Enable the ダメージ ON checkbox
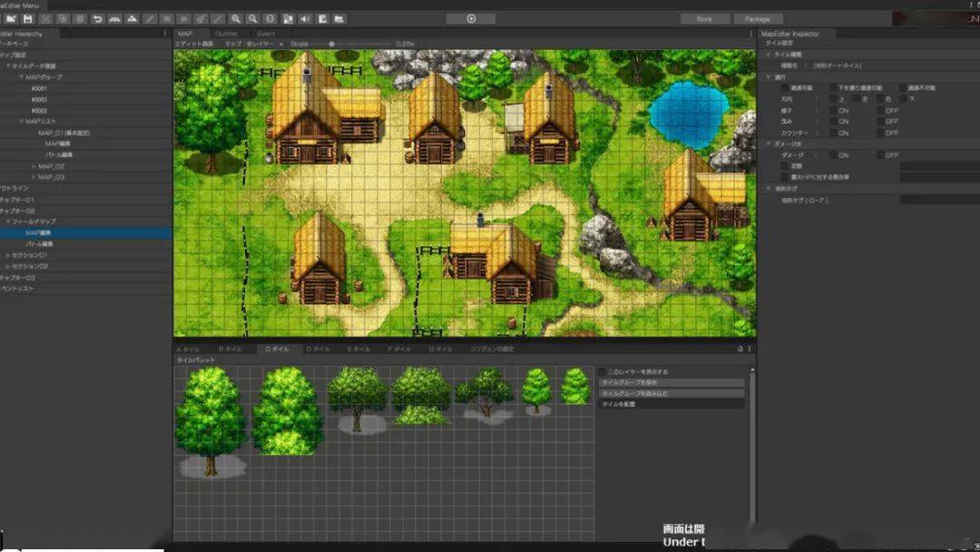Viewport: 980px width, 552px height. coord(832,155)
